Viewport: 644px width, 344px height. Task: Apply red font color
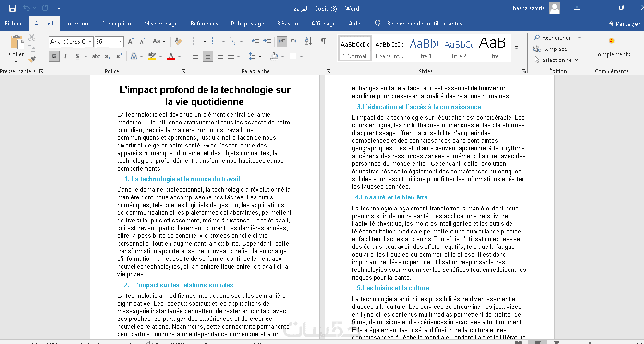(x=170, y=56)
